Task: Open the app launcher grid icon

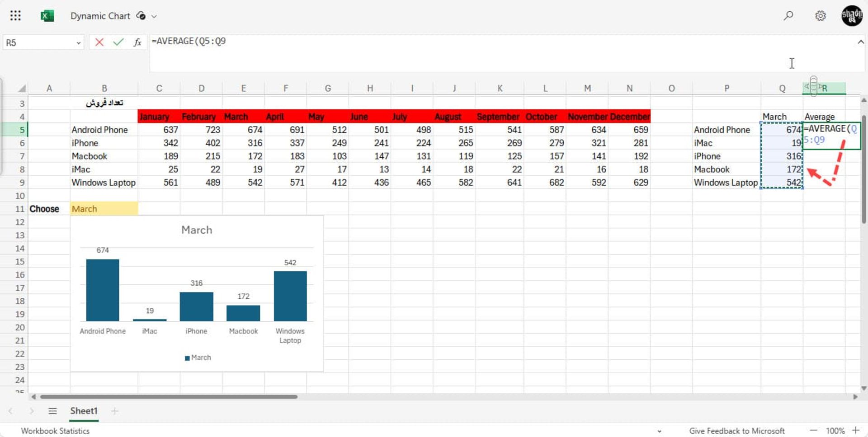Action: pos(15,16)
